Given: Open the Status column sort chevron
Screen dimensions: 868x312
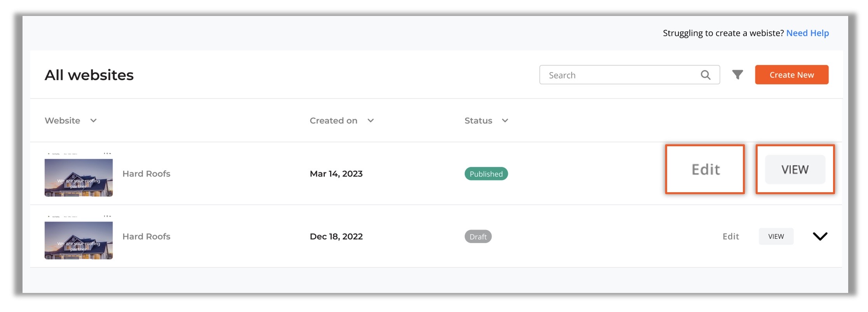Looking at the screenshot, I should pyautogui.click(x=505, y=121).
